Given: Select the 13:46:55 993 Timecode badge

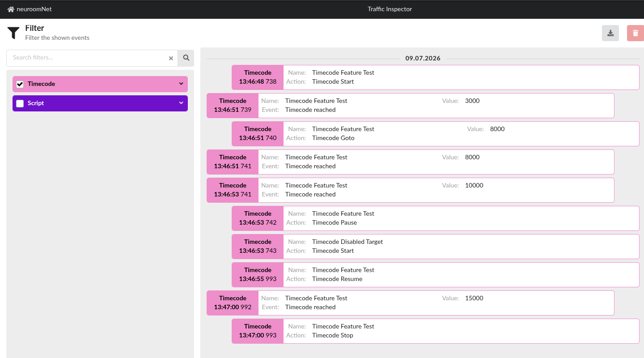Looking at the screenshot, I should [258, 275].
